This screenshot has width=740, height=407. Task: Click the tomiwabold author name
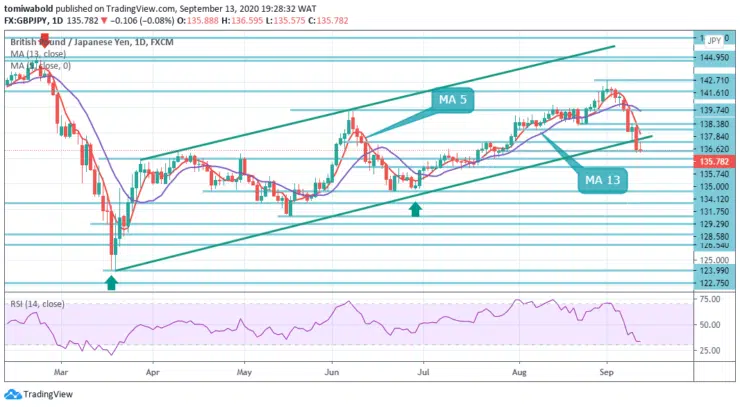33,6
